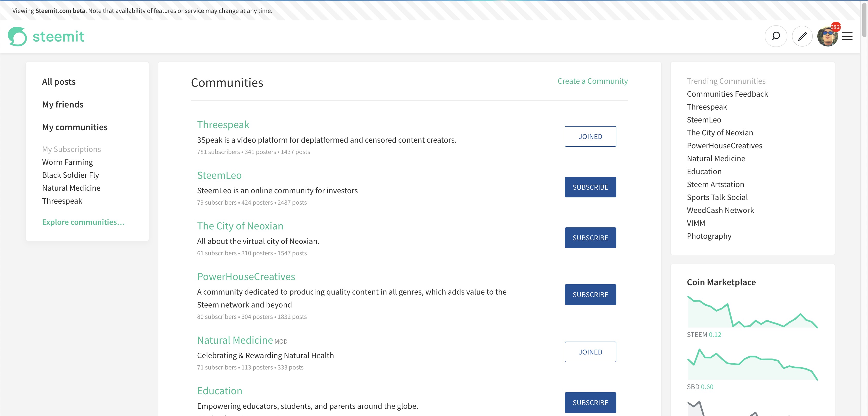Click the MOD label beside Natural Medicine

pyautogui.click(x=281, y=342)
